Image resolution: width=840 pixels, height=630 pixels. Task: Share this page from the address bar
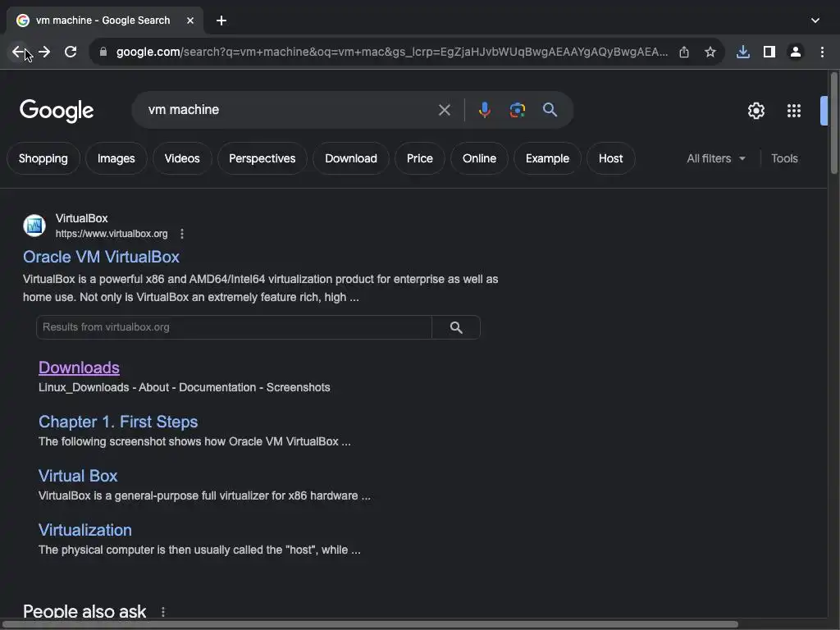click(x=684, y=52)
